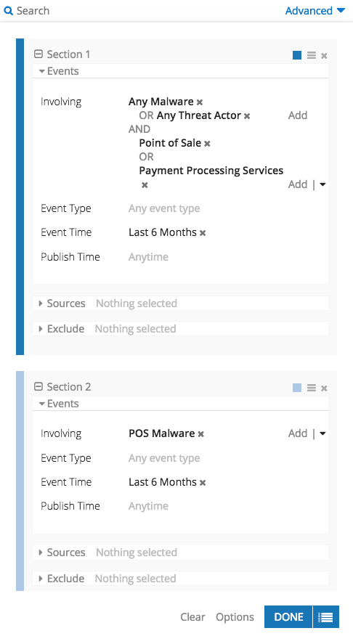
Task: Click the DONE button
Action: pos(288,617)
